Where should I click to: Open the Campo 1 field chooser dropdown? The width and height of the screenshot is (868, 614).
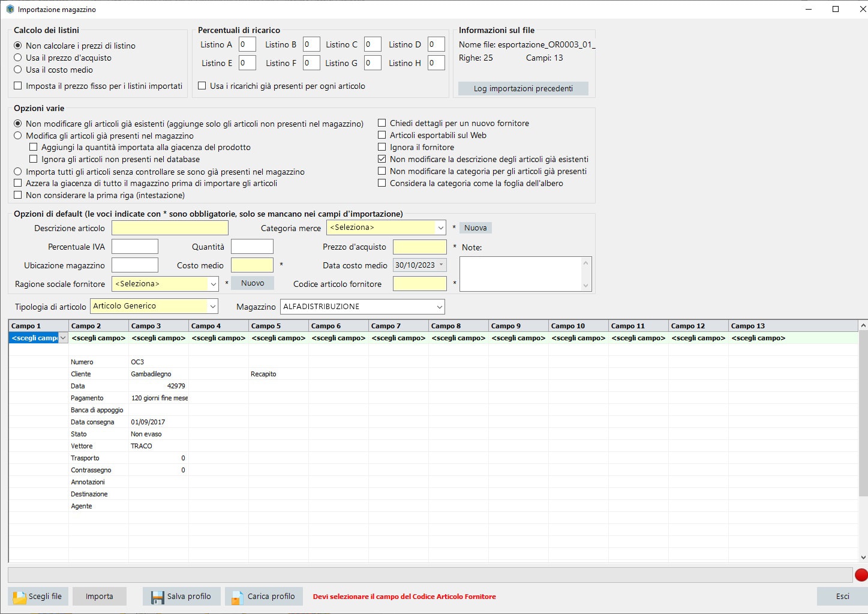(x=63, y=339)
